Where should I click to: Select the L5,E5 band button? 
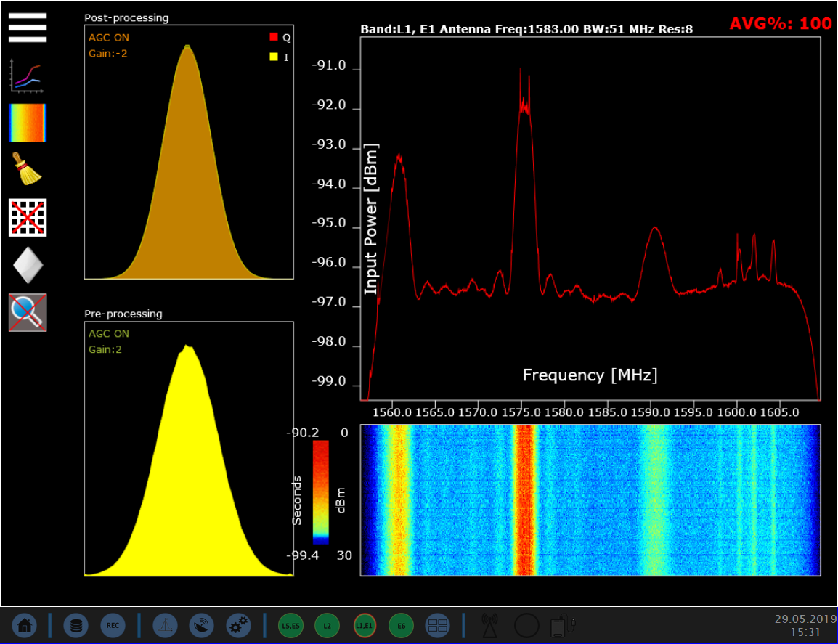(x=290, y=626)
